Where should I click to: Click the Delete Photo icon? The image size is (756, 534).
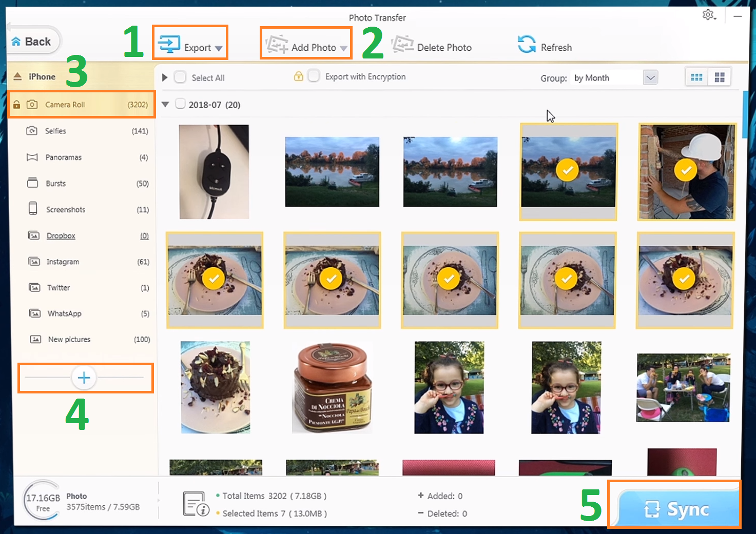402,45
